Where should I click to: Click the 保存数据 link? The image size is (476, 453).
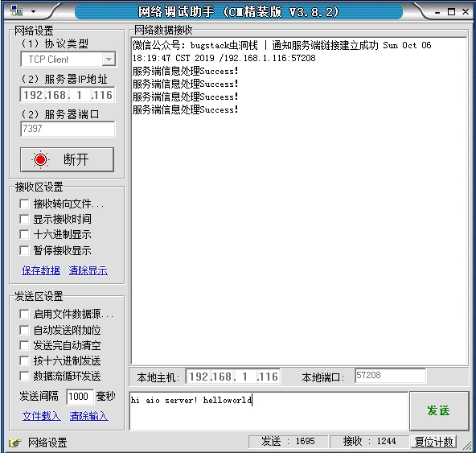41,270
